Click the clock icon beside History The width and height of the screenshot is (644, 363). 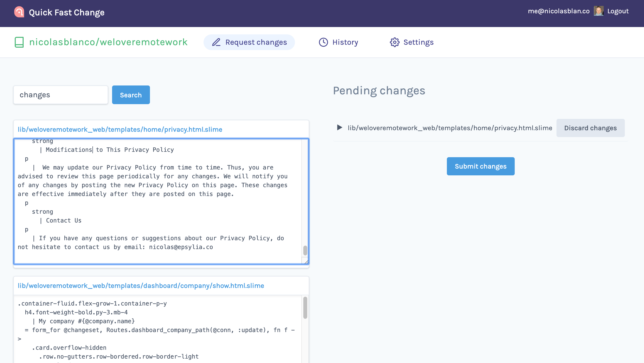tap(323, 42)
